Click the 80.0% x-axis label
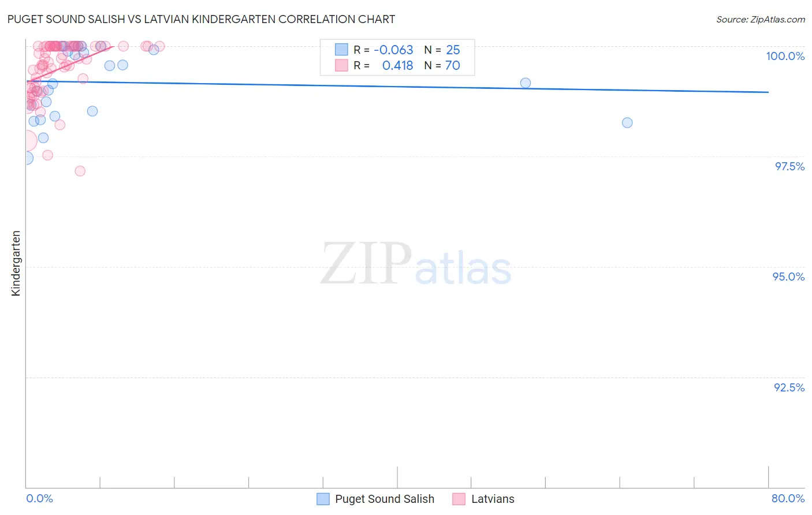The height and width of the screenshot is (515, 812). click(788, 498)
